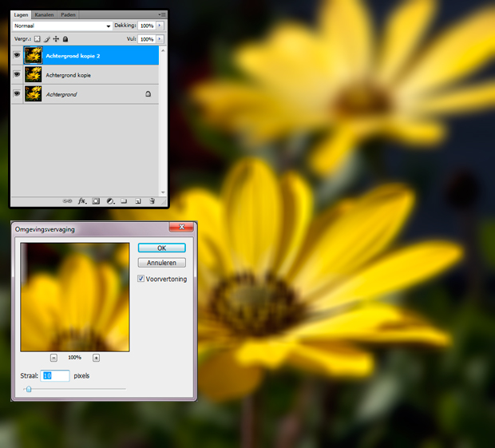The image size is (495, 448).
Task: Lock image pixels brush icon
Action: [47, 39]
